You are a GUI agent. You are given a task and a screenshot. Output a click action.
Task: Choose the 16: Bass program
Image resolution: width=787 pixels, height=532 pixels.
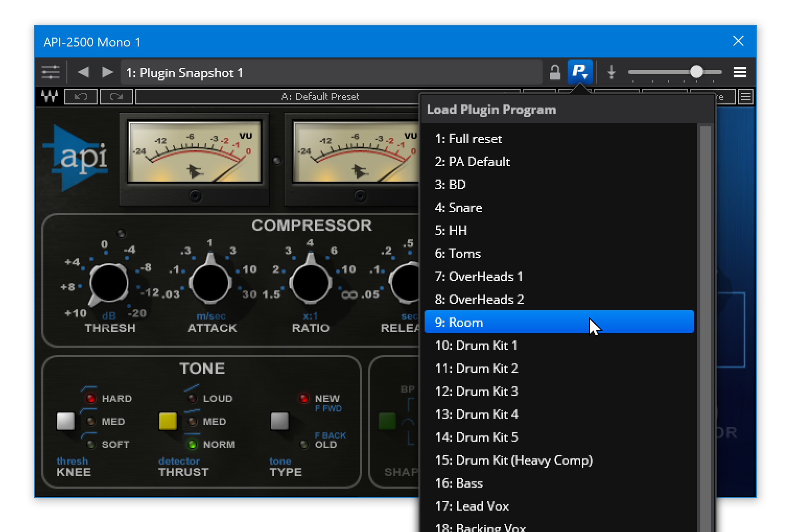tap(559, 483)
